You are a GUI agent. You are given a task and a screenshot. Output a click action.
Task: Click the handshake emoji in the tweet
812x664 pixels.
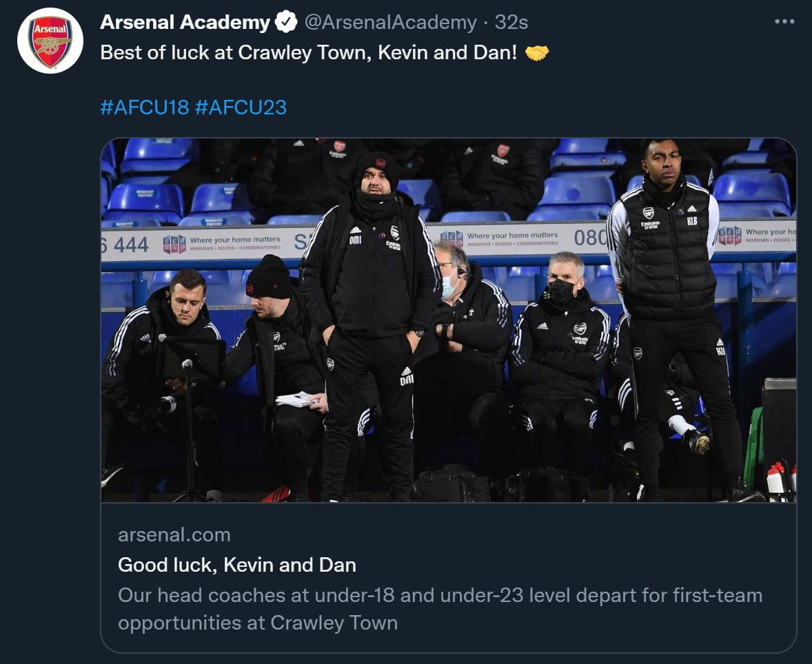537,53
